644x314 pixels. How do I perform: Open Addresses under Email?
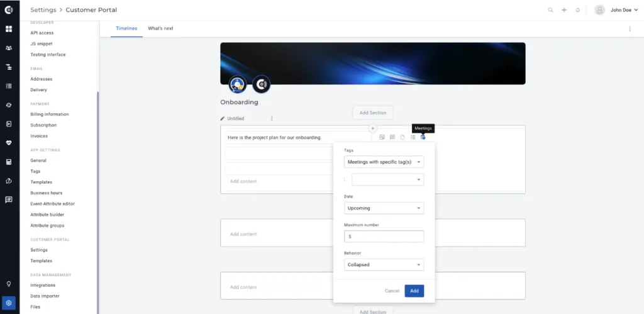coord(41,79)
